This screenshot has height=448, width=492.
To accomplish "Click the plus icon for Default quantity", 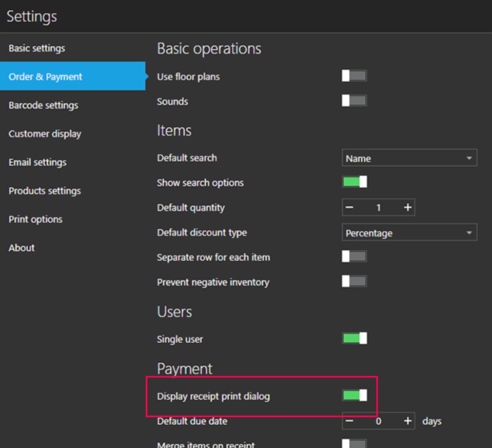I will pos(407,207).
